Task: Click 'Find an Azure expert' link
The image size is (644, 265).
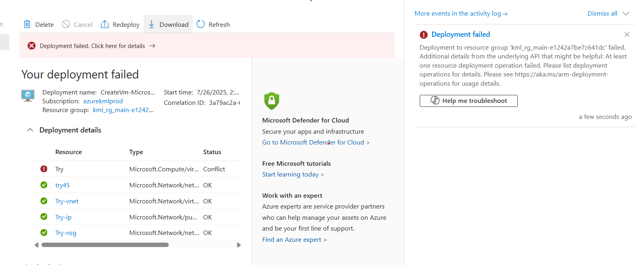Action: pos(294,240)
